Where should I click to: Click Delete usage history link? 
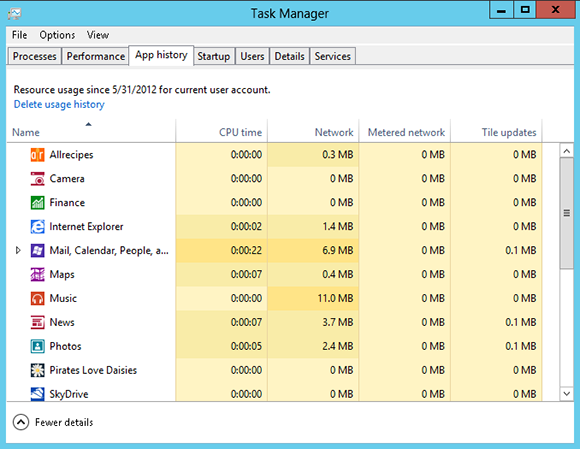[59, 104]
